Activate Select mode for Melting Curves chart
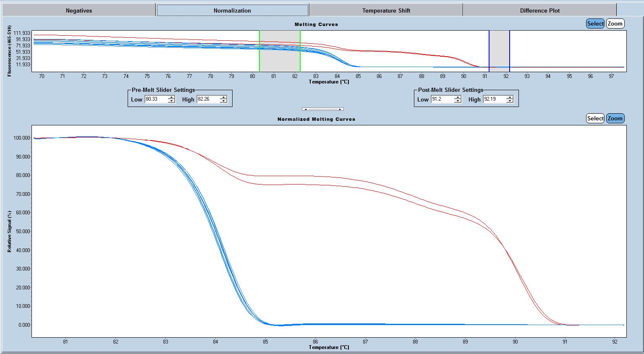 point(595,23)
